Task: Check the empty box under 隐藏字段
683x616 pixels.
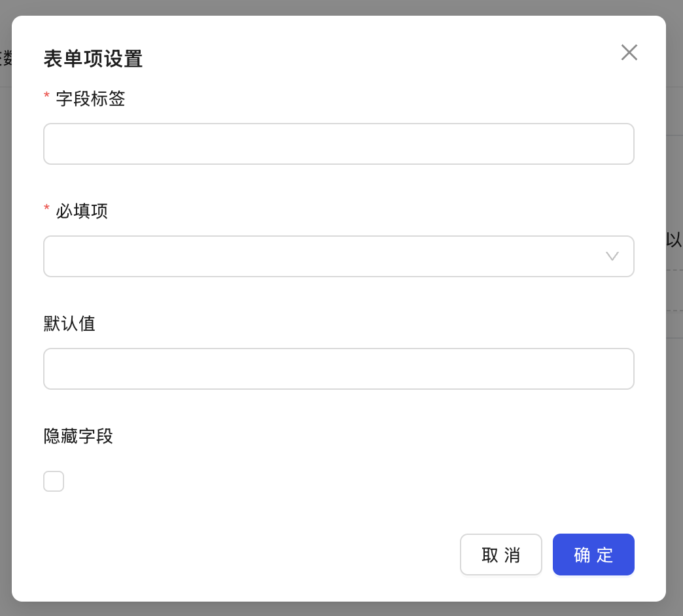Action: [x=54, y=481]
